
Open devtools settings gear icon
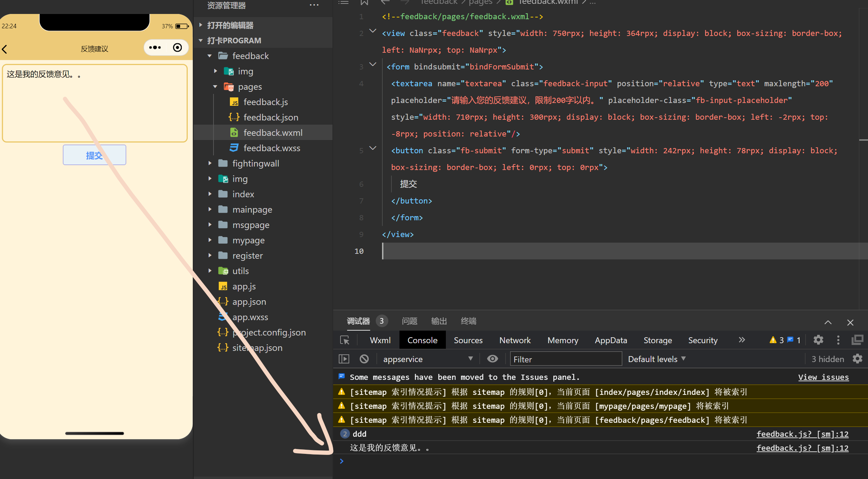(x=818, y=340)
